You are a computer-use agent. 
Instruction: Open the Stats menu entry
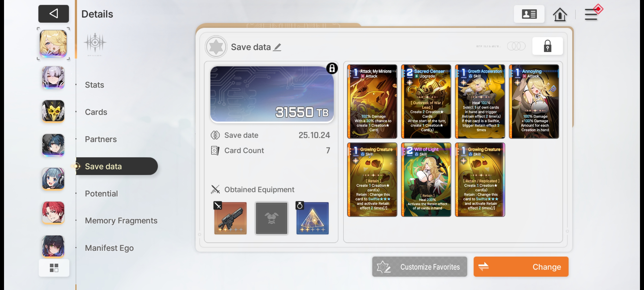point(94,85)
